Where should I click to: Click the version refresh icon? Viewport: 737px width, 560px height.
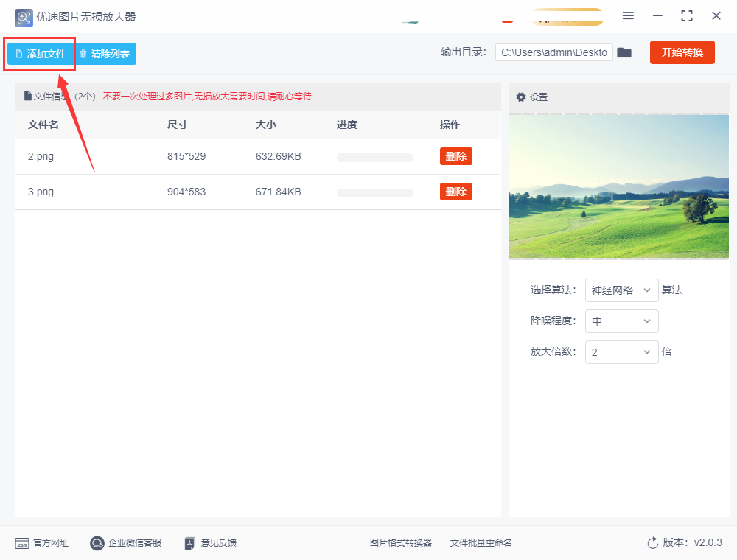pos(652,543)
